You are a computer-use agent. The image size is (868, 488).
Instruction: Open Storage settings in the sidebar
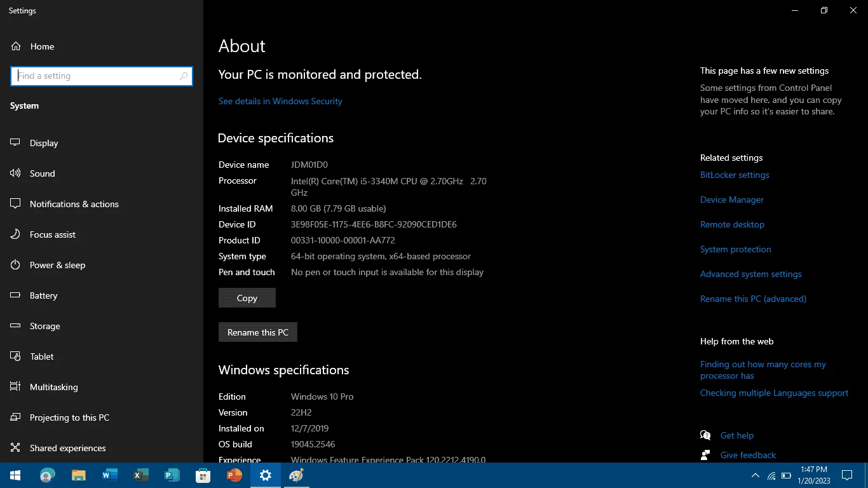click(102, 326)
